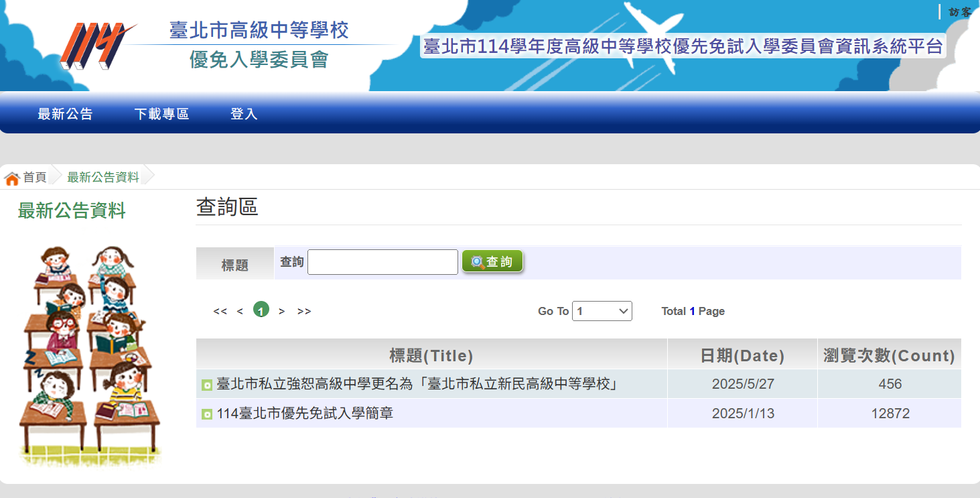This screenshot has width=980, height=498.
Task: Open 登入 menu item
Action: 244,114
